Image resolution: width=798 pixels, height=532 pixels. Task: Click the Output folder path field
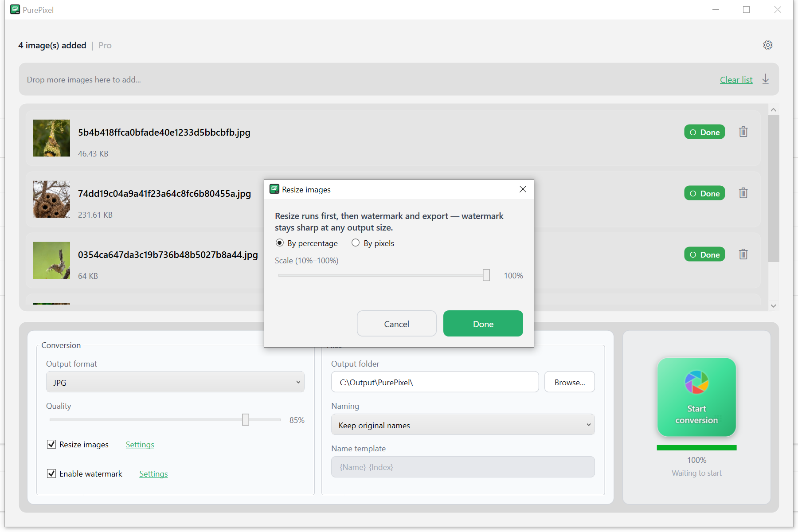pos(435,382)
